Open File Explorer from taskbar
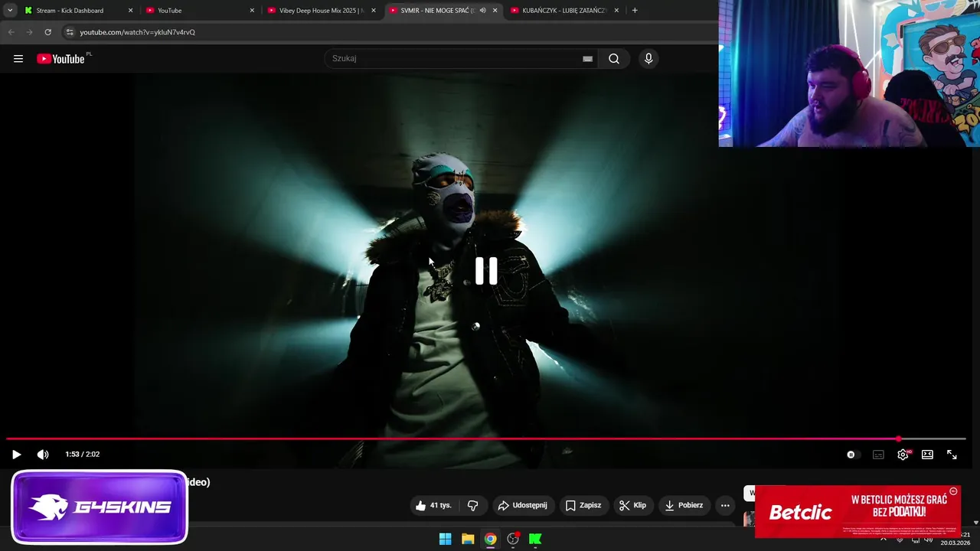Image resolution: width=980 pixels, height=551 pixels. click(x=468, y=539)
